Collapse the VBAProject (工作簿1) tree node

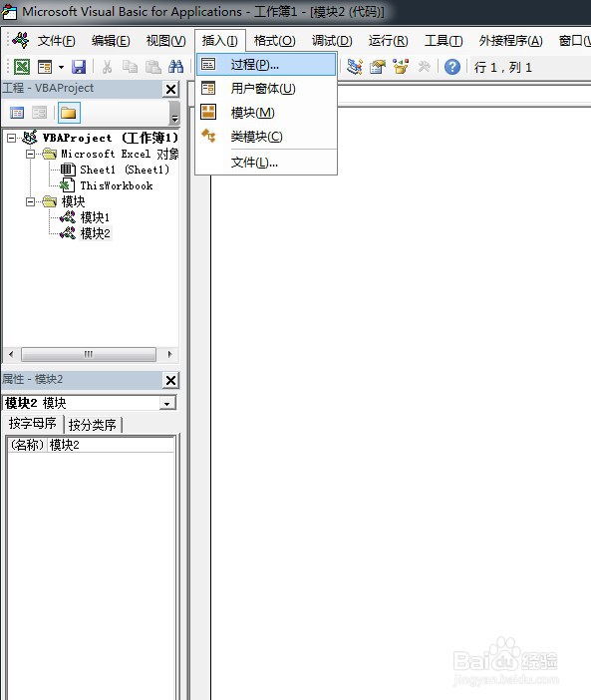click(x=11, y=138)
